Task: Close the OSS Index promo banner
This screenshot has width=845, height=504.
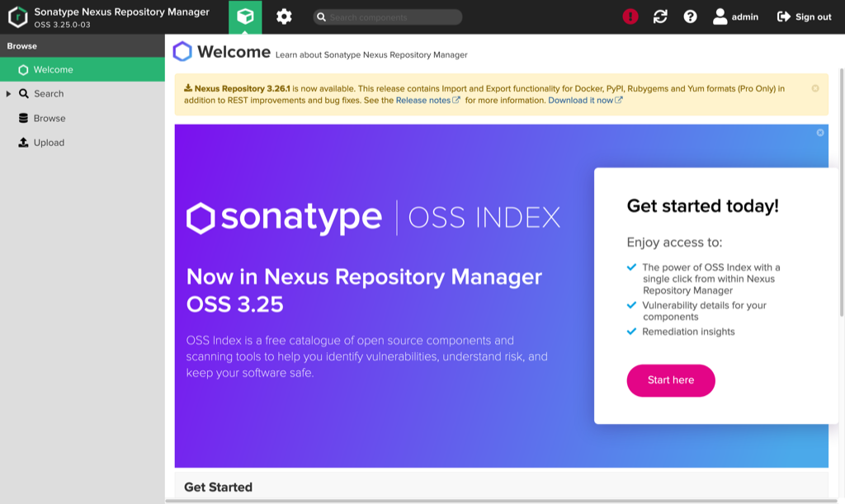Action: pos(820,133)
